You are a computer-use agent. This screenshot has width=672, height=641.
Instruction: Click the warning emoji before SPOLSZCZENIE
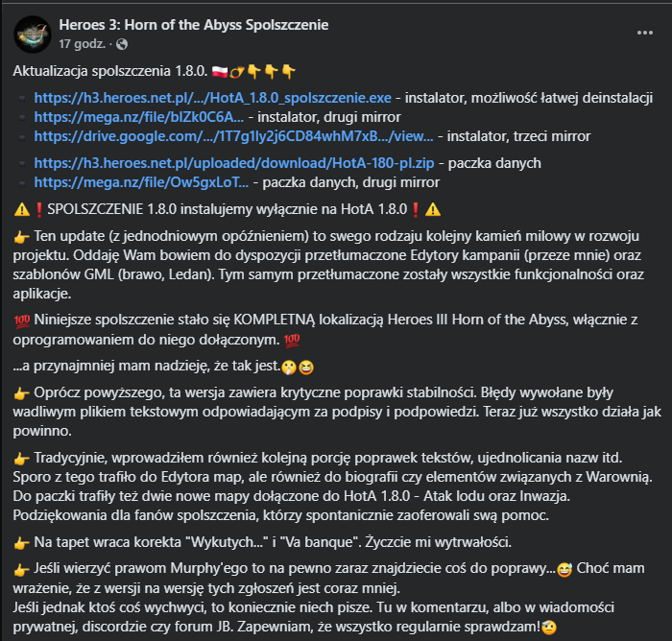(21, 210)
